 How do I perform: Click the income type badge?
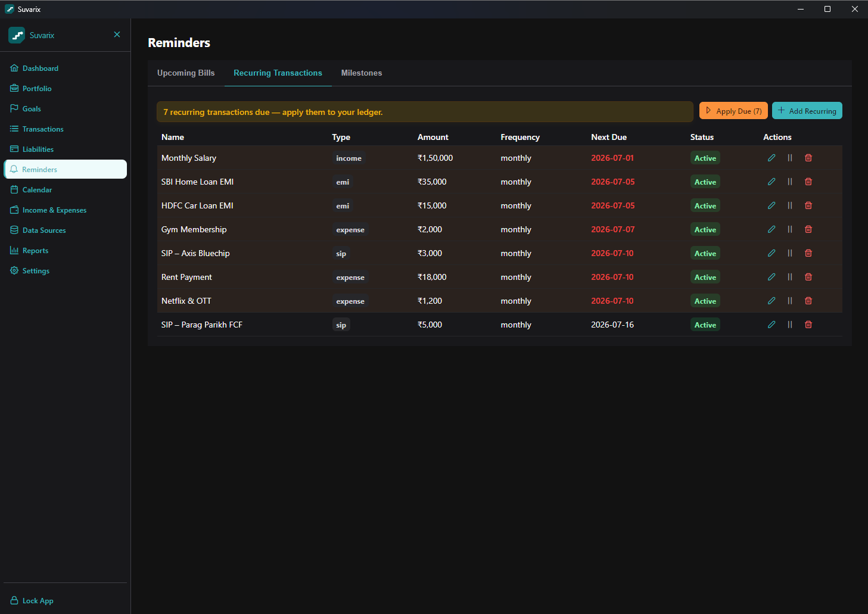349,158
